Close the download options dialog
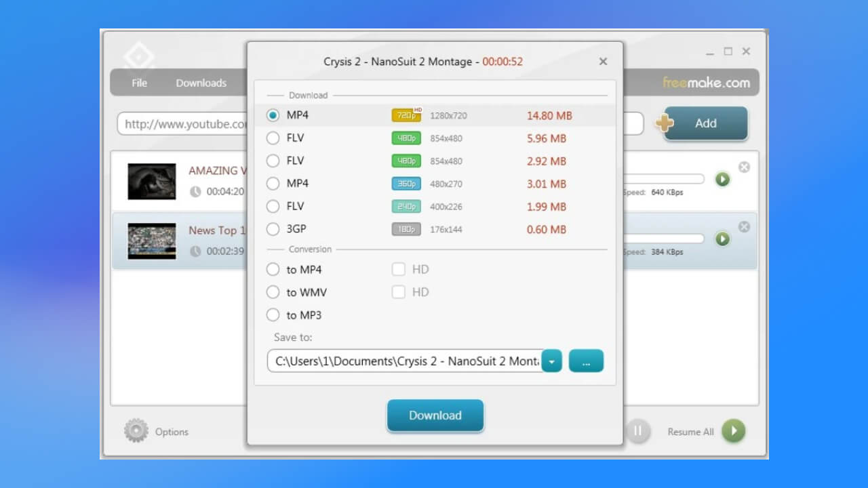This screenshot has height=488, width=868. click(x=603, y=62)
